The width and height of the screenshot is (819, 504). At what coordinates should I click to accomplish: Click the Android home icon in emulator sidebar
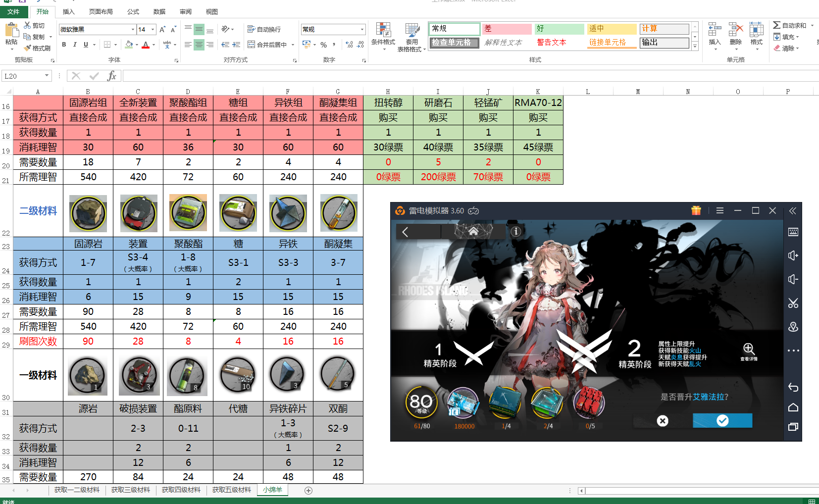pos(793,407)
